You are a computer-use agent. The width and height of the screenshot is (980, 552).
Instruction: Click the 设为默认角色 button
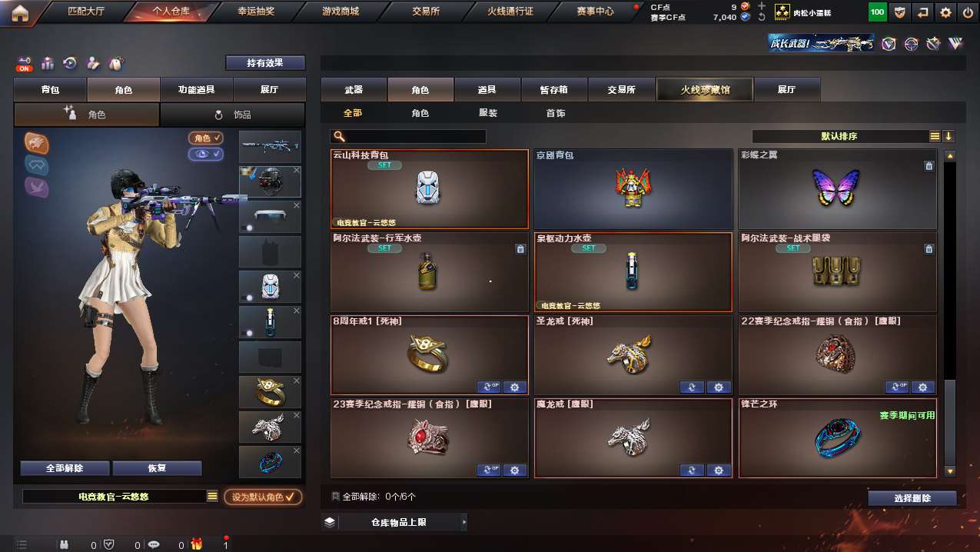[x=263, y=497]
